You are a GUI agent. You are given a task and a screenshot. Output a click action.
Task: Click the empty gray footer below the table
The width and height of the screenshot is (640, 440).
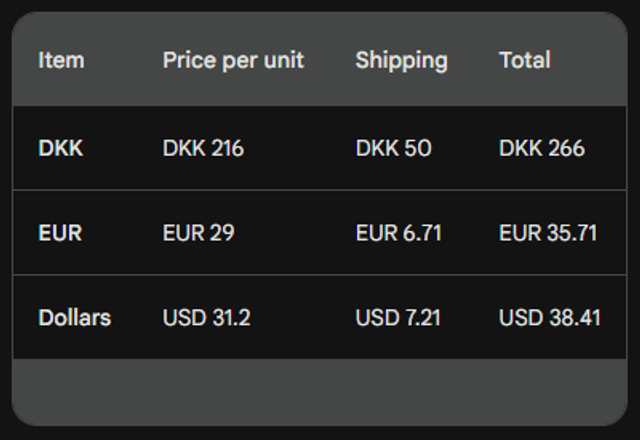pyautogui.click(x=320, y=392)
